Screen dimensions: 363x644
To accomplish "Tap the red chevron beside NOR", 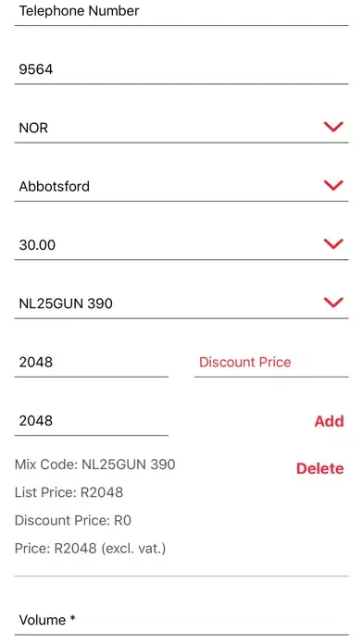I will (x=333, y=127).
